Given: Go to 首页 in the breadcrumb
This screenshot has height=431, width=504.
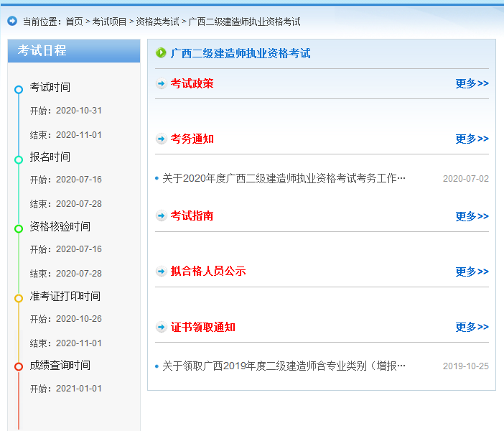Looking at the screenshot, I should tap(74, 22).
